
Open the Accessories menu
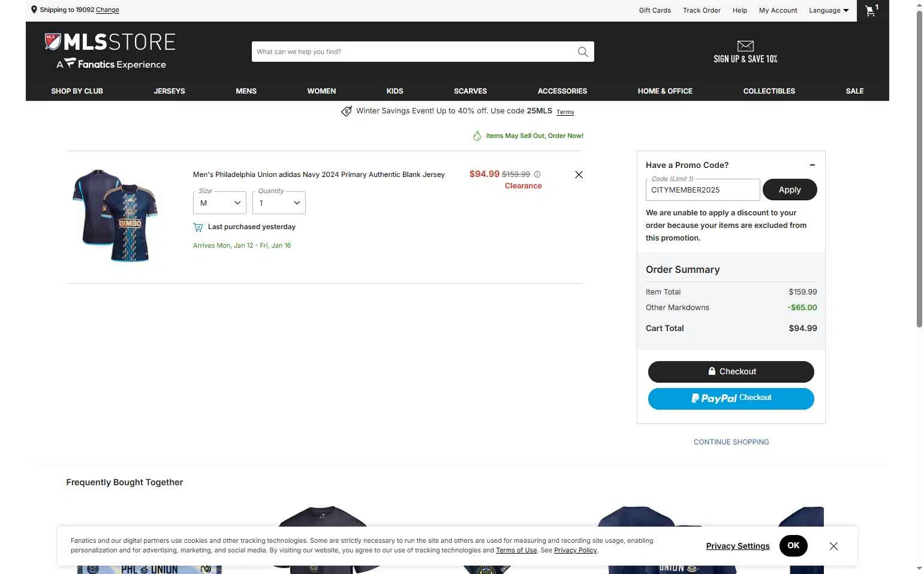[x=562, y=91]
